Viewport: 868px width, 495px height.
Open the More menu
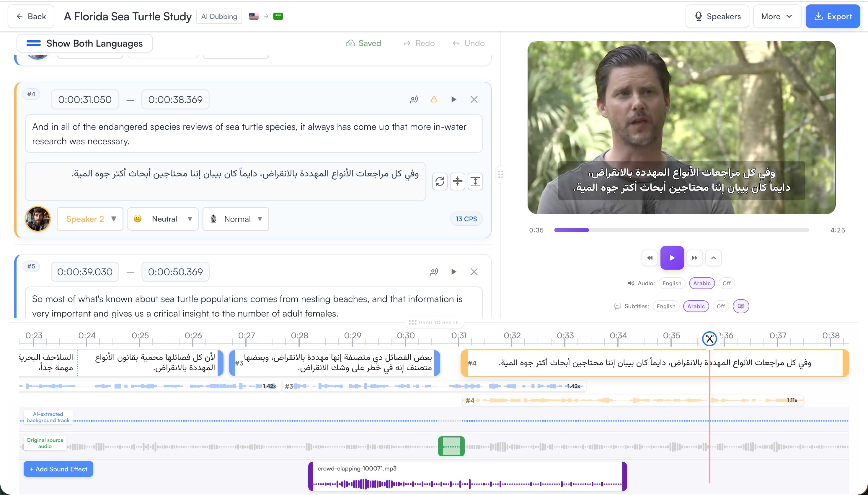[x=777, y=16]
